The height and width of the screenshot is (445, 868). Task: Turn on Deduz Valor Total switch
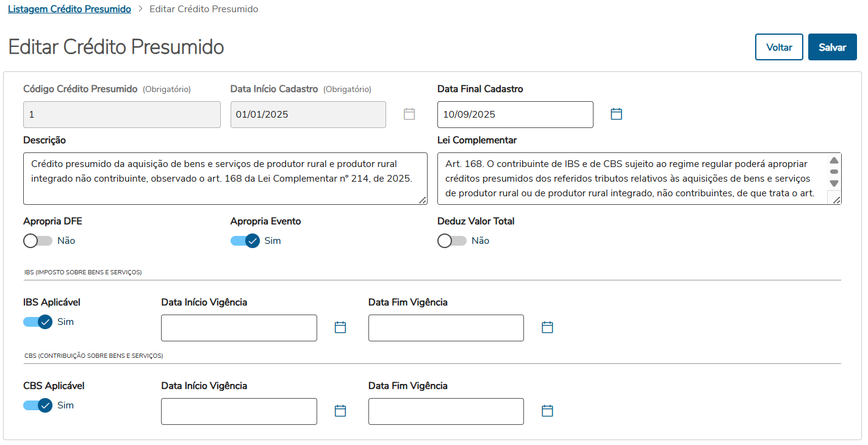[x=452, y=241]
